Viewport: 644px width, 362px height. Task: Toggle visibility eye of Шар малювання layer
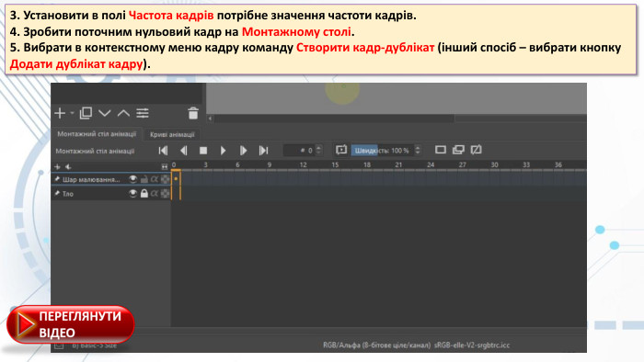pos(132,179)
